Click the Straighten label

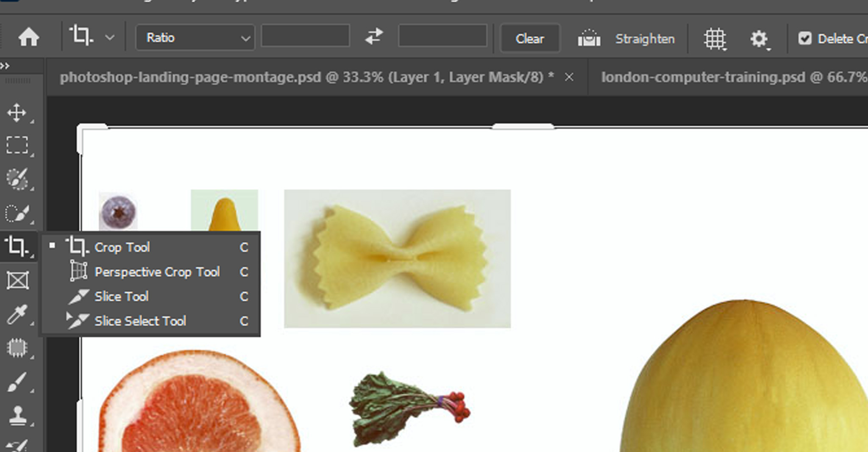[x=645, y=39]
